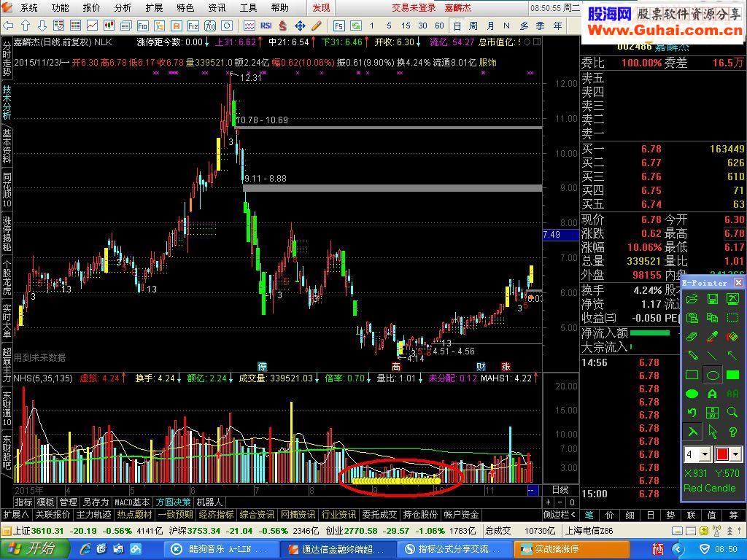Switch to 指标公式分享交流 taskbar window
The width and height of the screenshot is (747, 560).
pos(454,549)
